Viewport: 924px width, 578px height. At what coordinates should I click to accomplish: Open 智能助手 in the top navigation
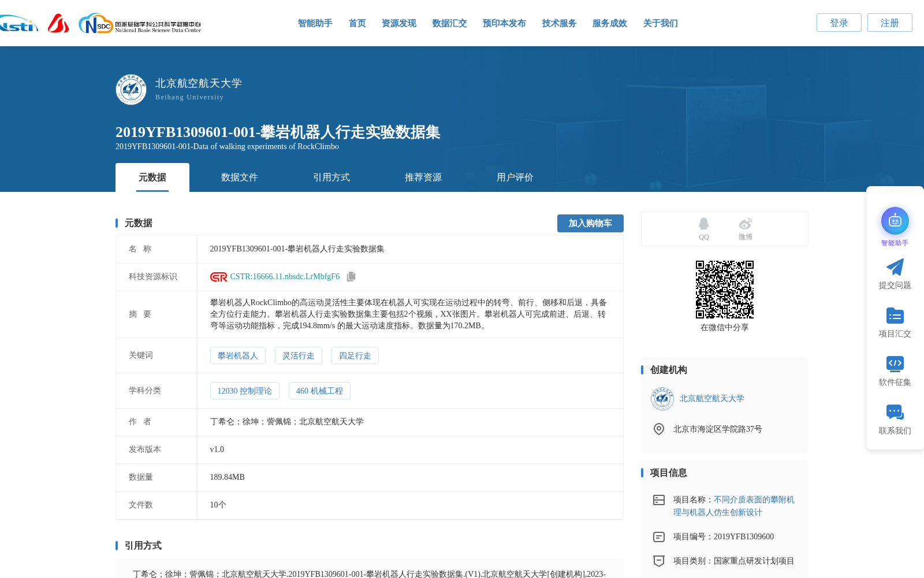click(x=315, y=23)
